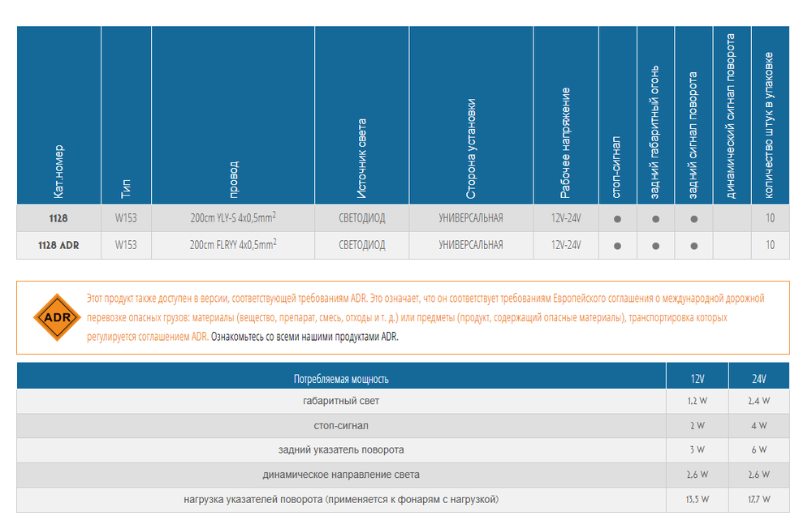812x529 pixels.
Task: Click value '4 W' for стоп-сигнал
Action: (x=758, y=425)
